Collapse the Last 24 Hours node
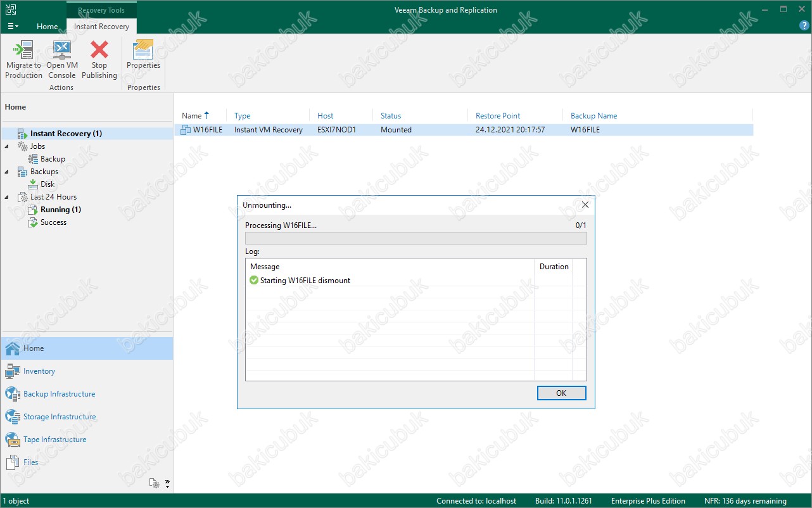This screenshot has height=508, width=812. click(x=7, y=197)
